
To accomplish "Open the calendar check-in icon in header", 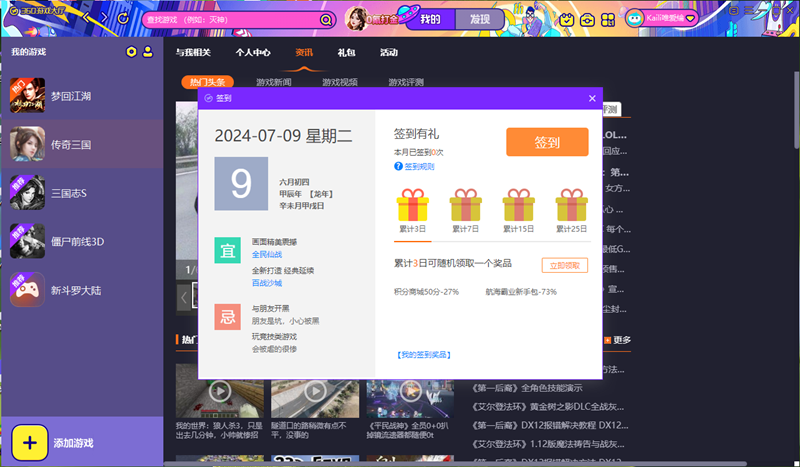I will pos(566,19).
